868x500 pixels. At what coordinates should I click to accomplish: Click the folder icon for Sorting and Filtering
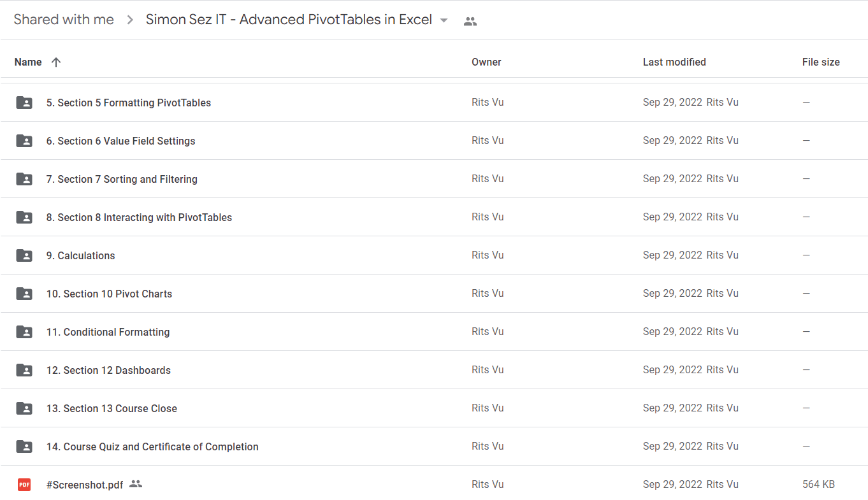tap(24, 179)
